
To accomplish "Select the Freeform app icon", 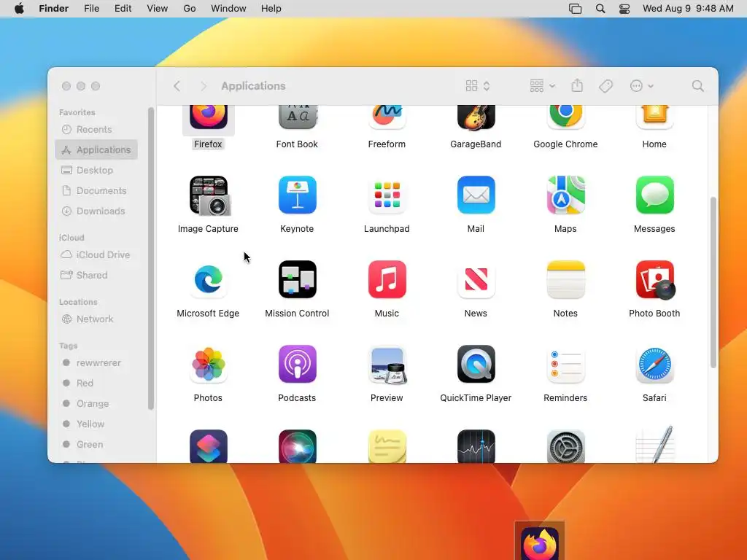I will pos(387,117).
